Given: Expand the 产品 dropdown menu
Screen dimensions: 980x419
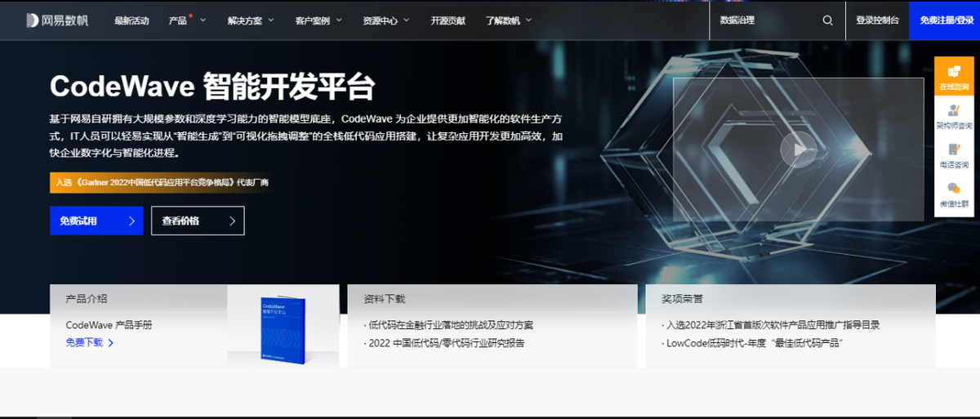Looking at the screenshot, I should pos(187,20).
